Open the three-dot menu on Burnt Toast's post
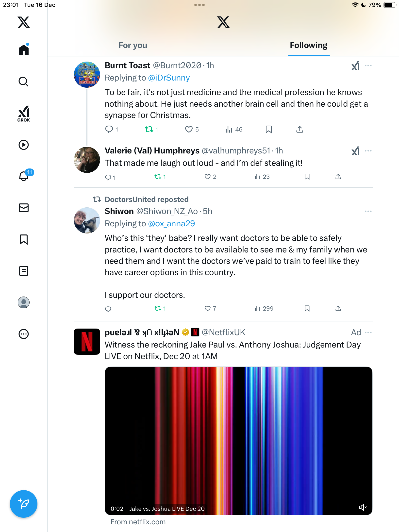Image resolution: width=399 pixels, height=532 pixels. click(368, 66)
